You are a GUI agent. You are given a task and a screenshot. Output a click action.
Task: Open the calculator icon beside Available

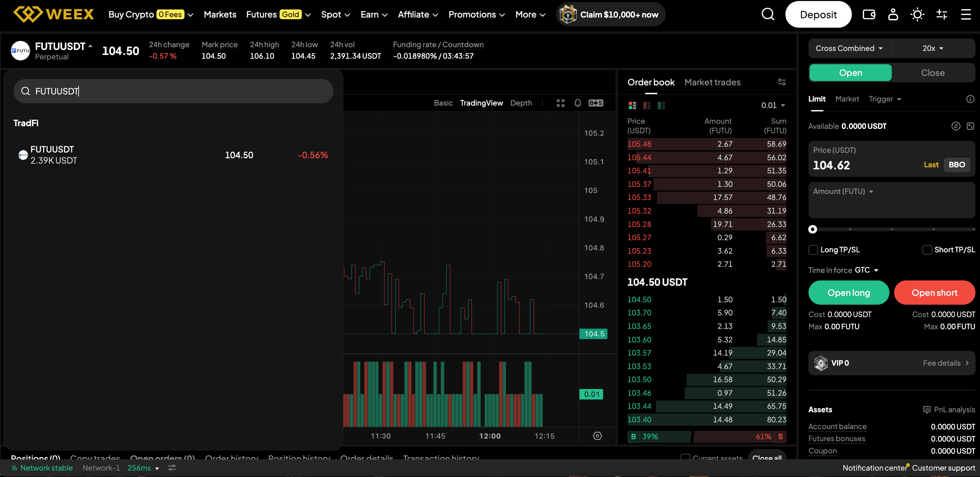click(970, 126)
